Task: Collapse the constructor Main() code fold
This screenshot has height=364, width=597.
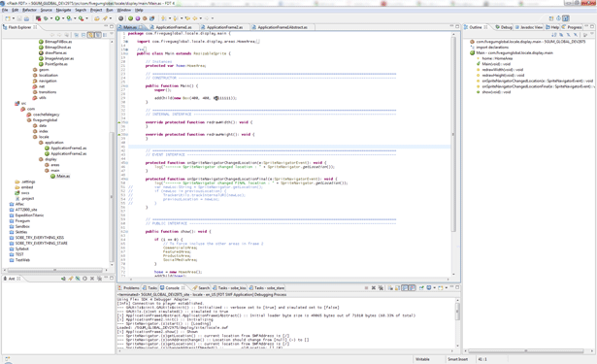Action: [x=126, y=86]
